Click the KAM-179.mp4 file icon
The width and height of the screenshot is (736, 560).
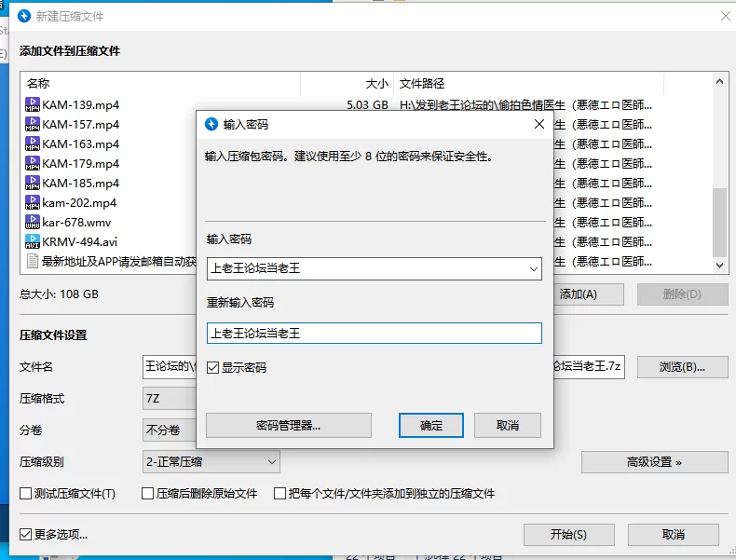(x=33, y=163)
